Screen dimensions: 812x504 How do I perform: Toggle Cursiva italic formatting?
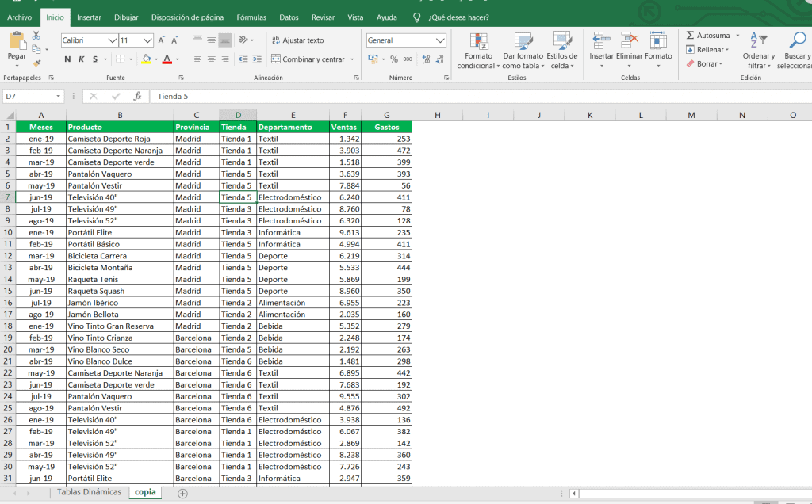pos(82,59)
